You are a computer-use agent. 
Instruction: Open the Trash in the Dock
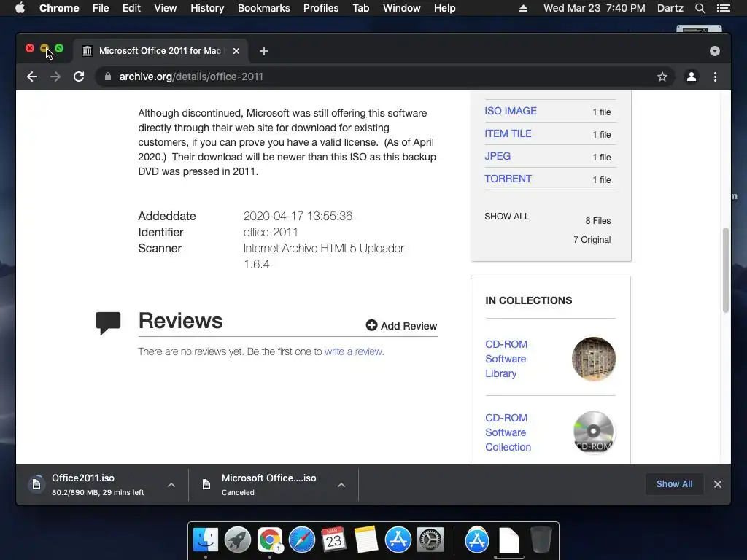coord(541,540)
